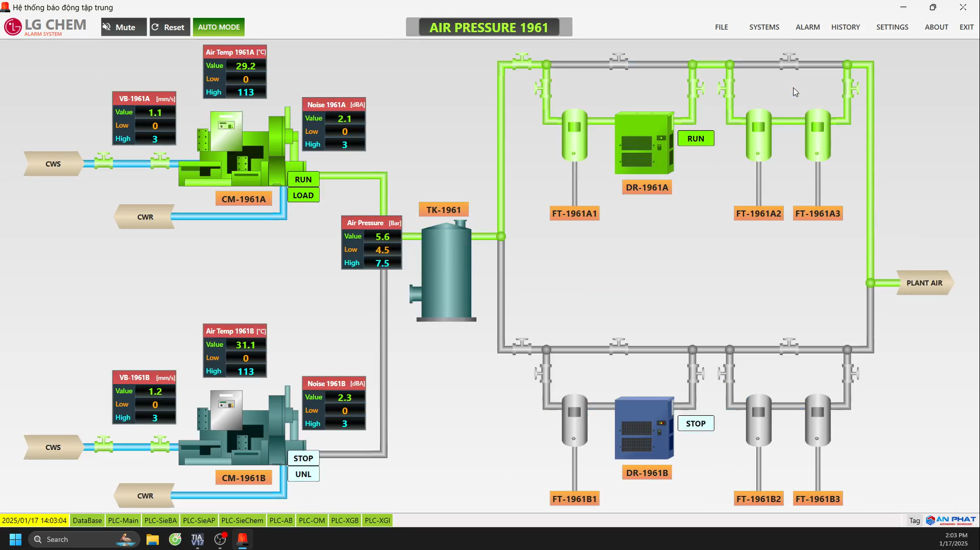
Task: Click the blue DR-1961B dryer unit
Action: tap(644, 429)
